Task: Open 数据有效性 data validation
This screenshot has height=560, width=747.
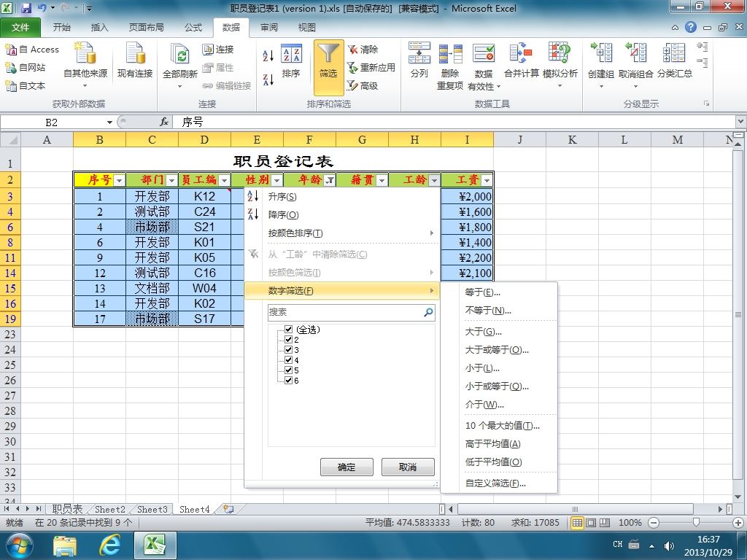Action: pyautogui.click(x=484, y=66)
